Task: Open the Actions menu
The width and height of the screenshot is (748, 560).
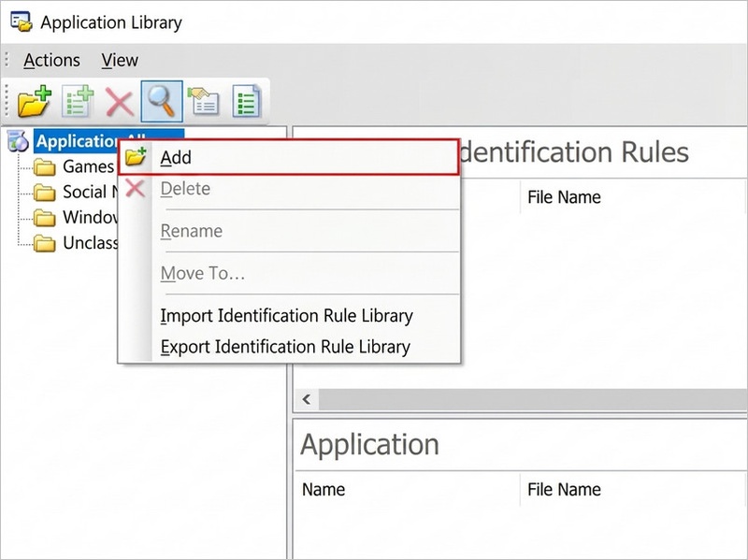Action: pyautogui.click(x=51, y=61)
